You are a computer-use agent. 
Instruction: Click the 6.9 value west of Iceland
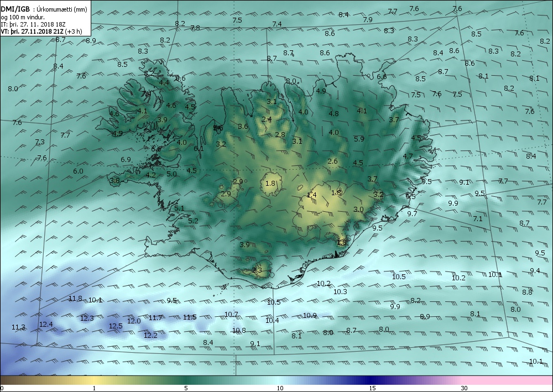[126, 160]
